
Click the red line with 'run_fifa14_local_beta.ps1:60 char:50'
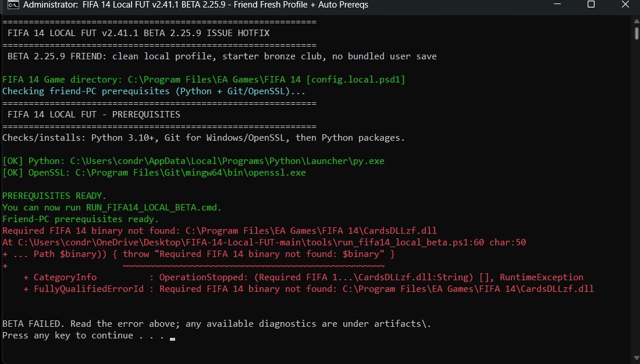pyautogui.click(x=264, y=242)
